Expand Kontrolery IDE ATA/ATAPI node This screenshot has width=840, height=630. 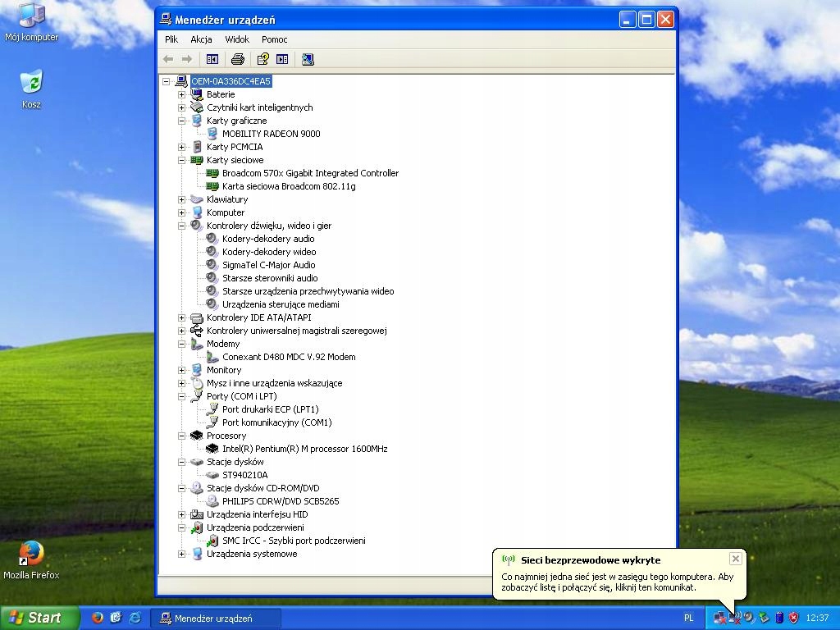(181, 317)
